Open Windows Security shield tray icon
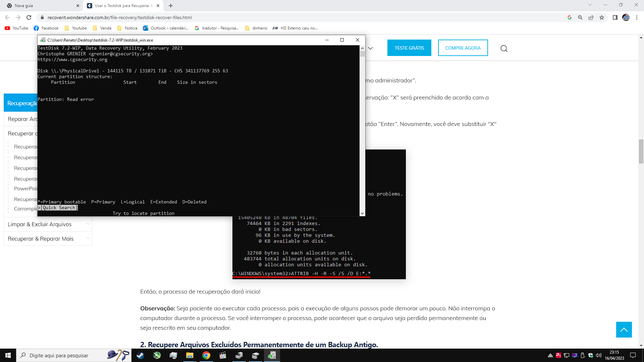 (591, 355)
